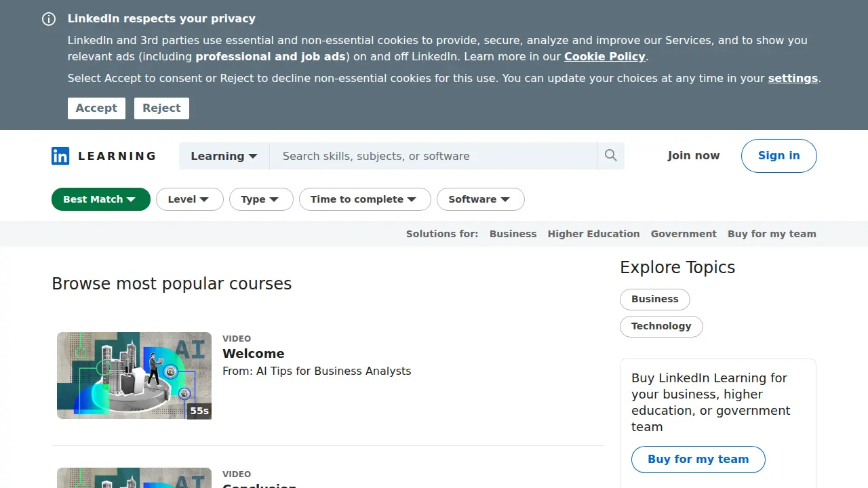Viewport: 868px width, 488px height.
Task: Click the LinkedIn Learning logo
Action: pyautogui.click(x=104, y=156)
